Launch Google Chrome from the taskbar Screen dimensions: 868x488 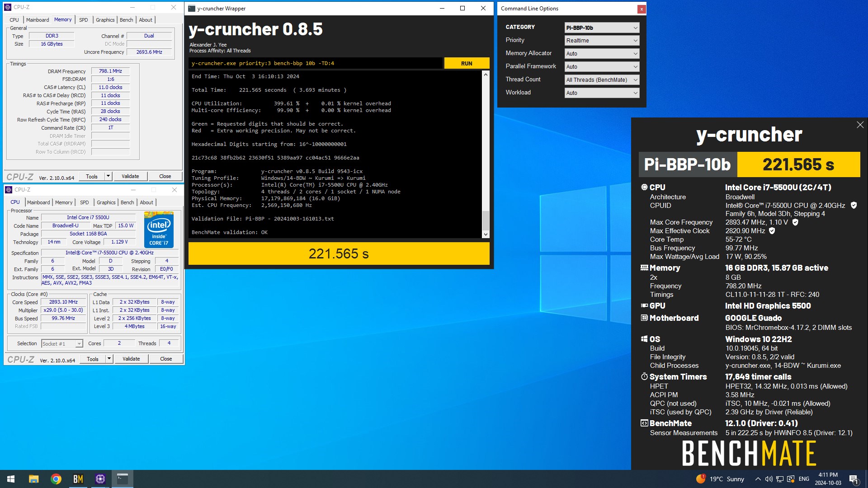(56, 479)
